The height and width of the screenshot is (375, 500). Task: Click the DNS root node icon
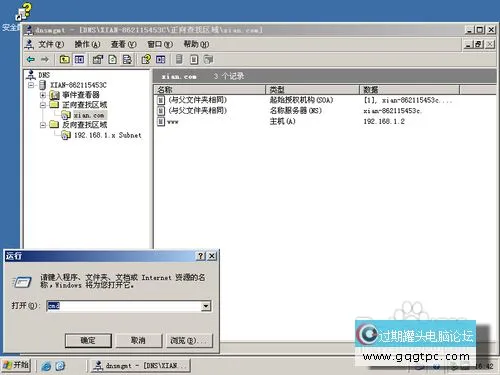tap(31, 75)
